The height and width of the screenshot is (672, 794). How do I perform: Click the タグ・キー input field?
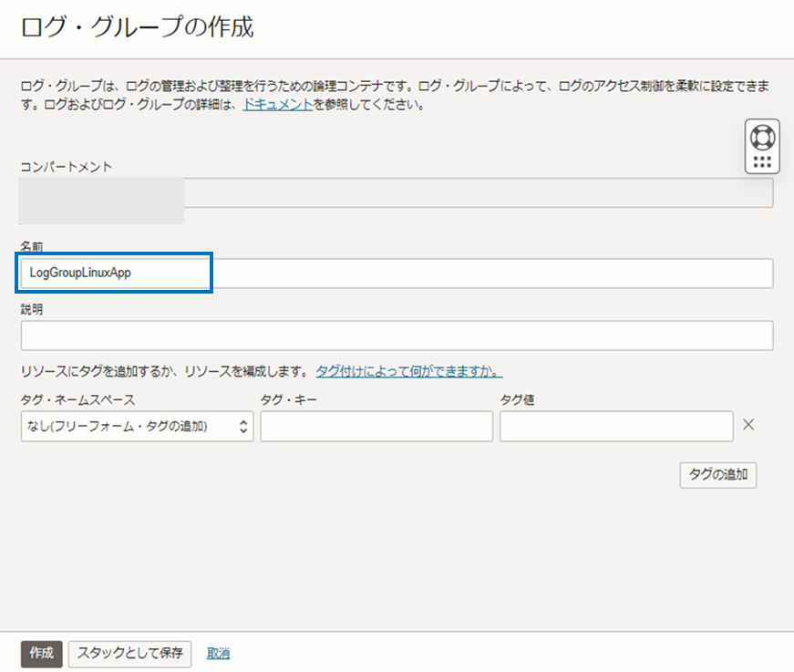376,427
